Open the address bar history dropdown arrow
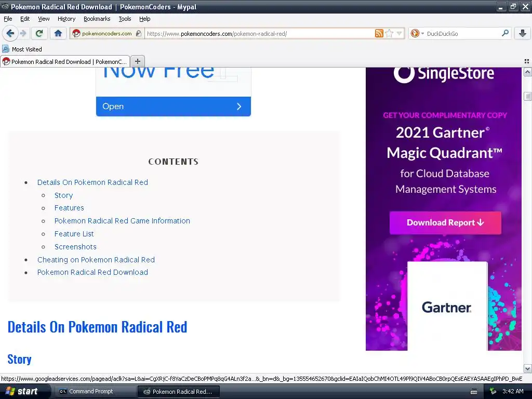Image resolution: width=532 pixels, height=399 pixels. (400, 33)
